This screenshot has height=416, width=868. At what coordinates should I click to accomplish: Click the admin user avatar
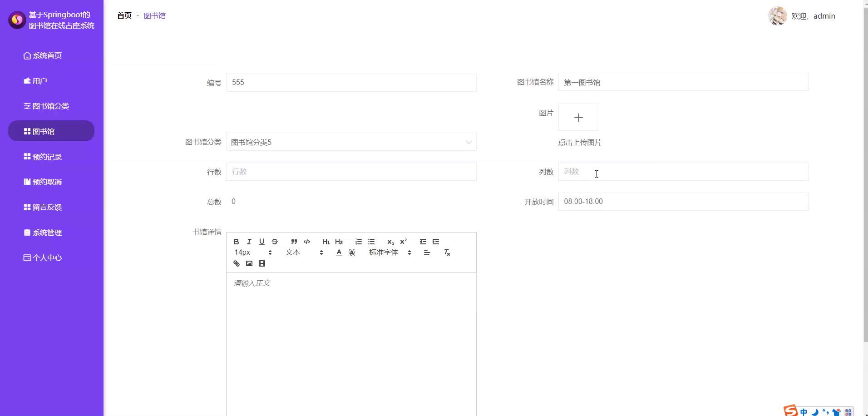click(778, 16)
